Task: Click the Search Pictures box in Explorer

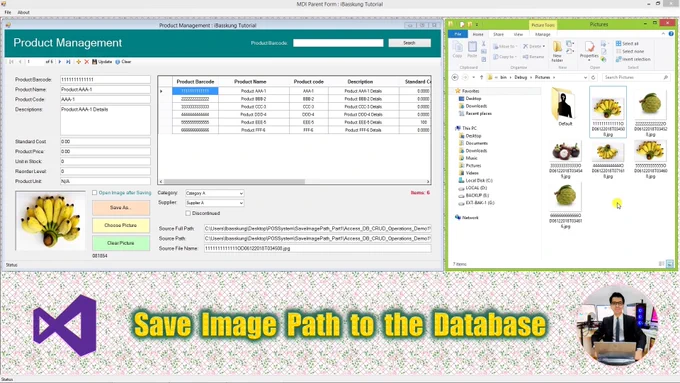Action: pyautogui.click(x=636, y=78)
